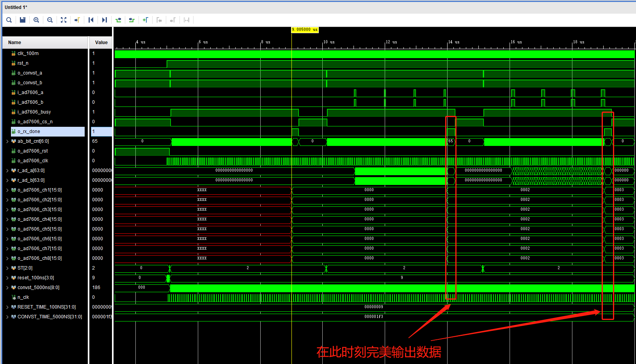This screenshot has height=364, width=636.
Task: Go to previous marker
Action: [159, 20]
